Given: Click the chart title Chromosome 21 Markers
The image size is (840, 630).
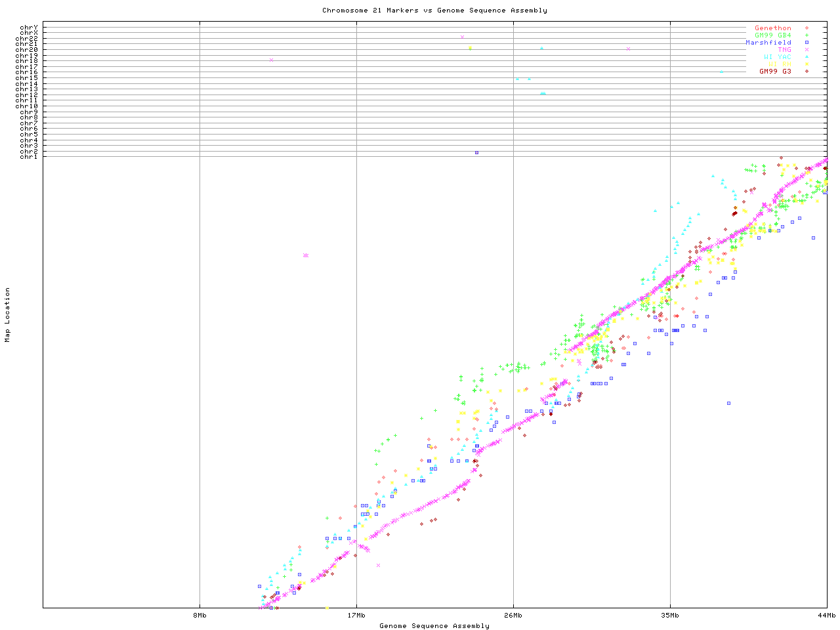Looking at the screenshot, I should click(x=434, y=10).
